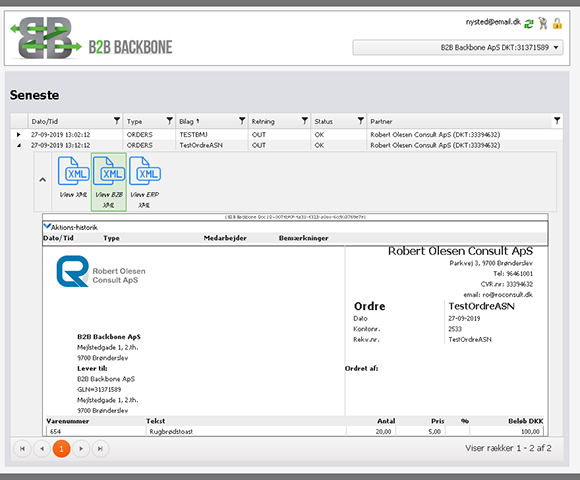This screenshot has width=580, height=480.
Task: Click the Viser rækker 1 - 2 af 2 text
Action: pos(508,448)
